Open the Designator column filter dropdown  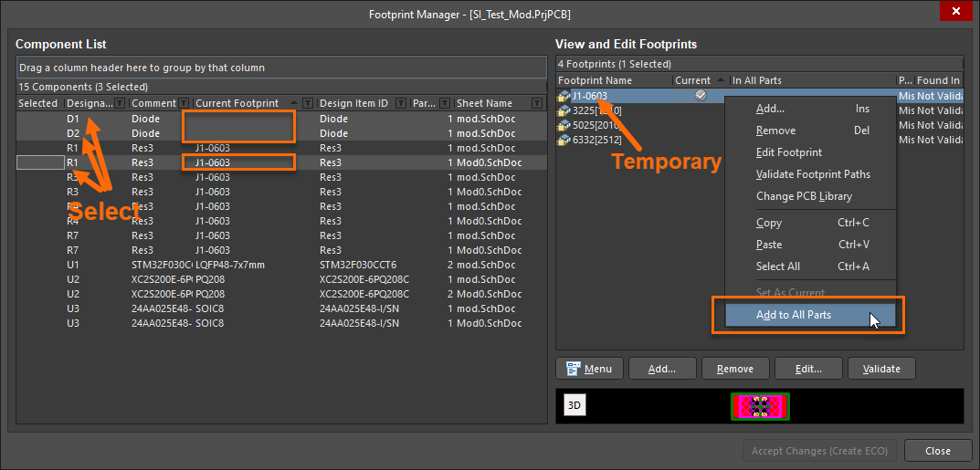[x=120, y=103]
